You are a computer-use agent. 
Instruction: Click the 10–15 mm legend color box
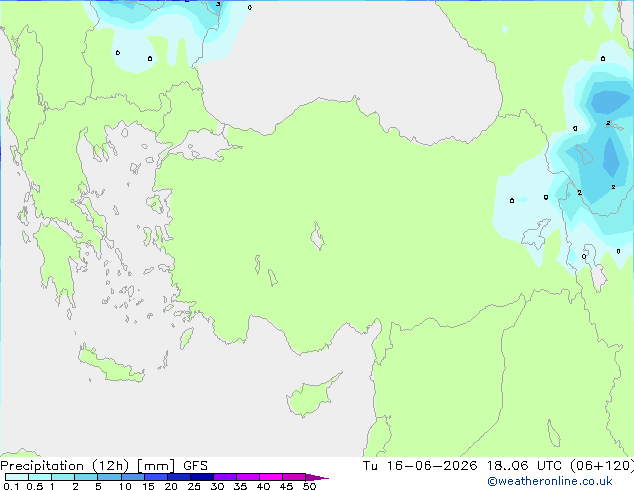pos(132,477)
